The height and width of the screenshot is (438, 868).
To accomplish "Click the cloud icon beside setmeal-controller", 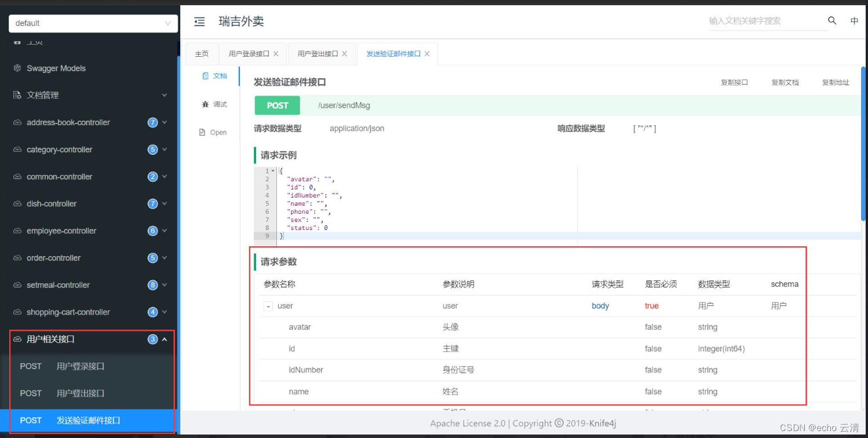I will 17,285.
